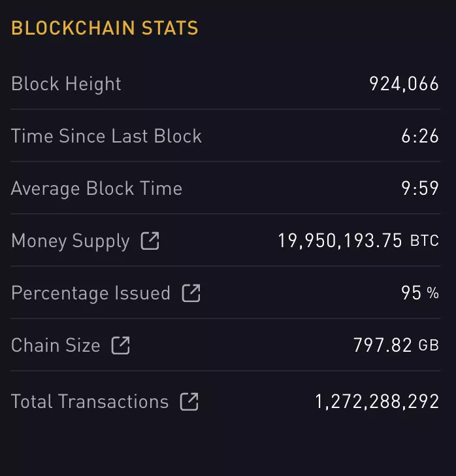
Task: Click the Percentage Issued label text
Action: (91, 293)
